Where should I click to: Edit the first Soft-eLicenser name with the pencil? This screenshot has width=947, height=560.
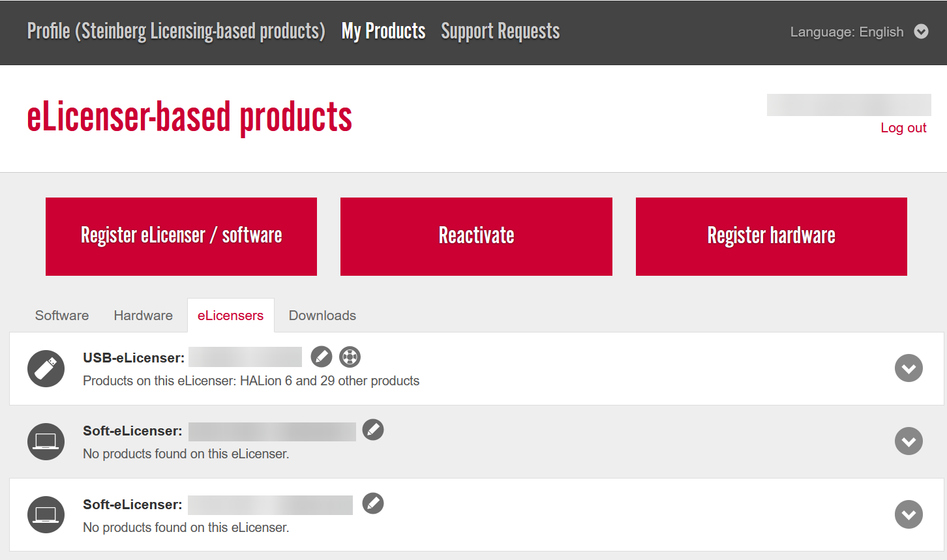coord(373,430)
